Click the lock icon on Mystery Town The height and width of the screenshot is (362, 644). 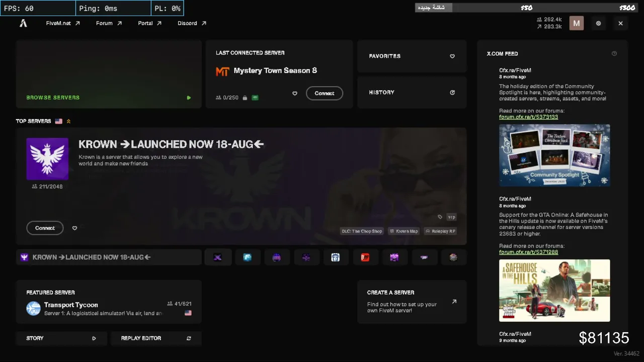click(x=245, y=98)
